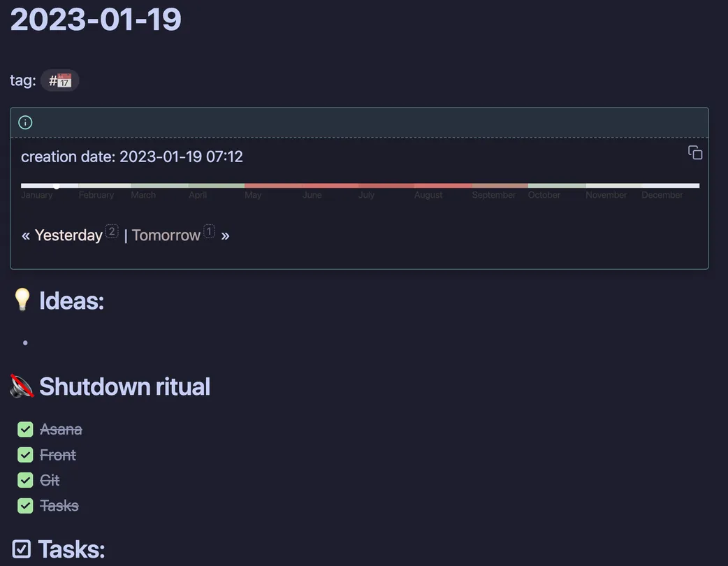Click the lightbulb icon beside Ideas

click(x=22, y=300)
